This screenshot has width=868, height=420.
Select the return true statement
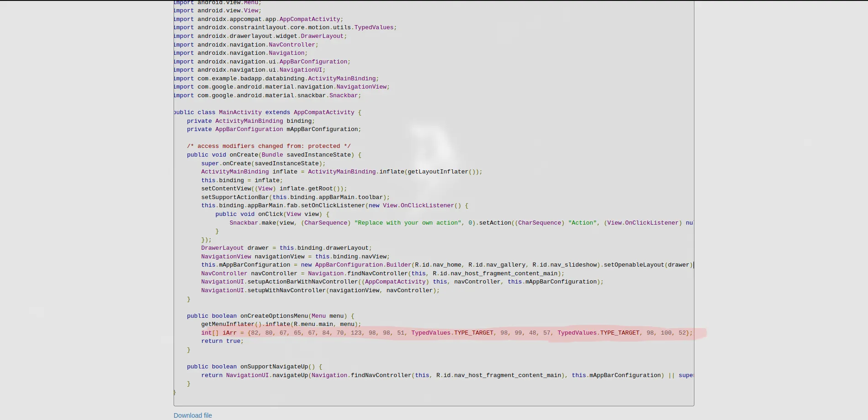(222, 341)
